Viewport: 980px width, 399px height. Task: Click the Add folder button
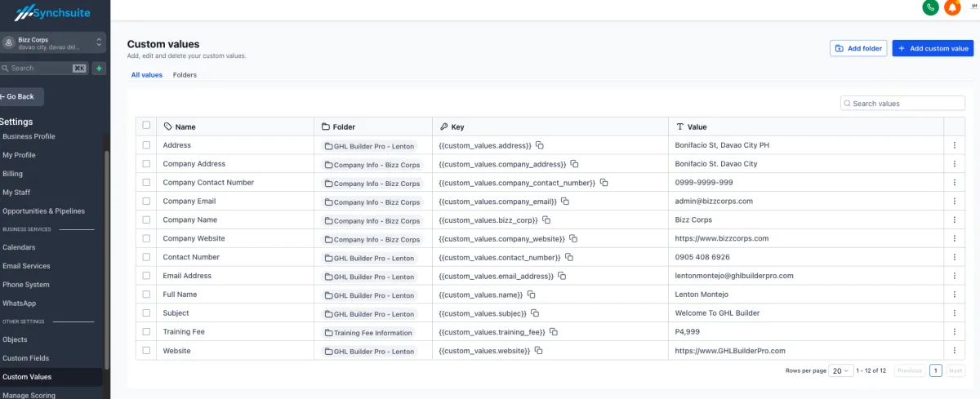click(858, 48)
